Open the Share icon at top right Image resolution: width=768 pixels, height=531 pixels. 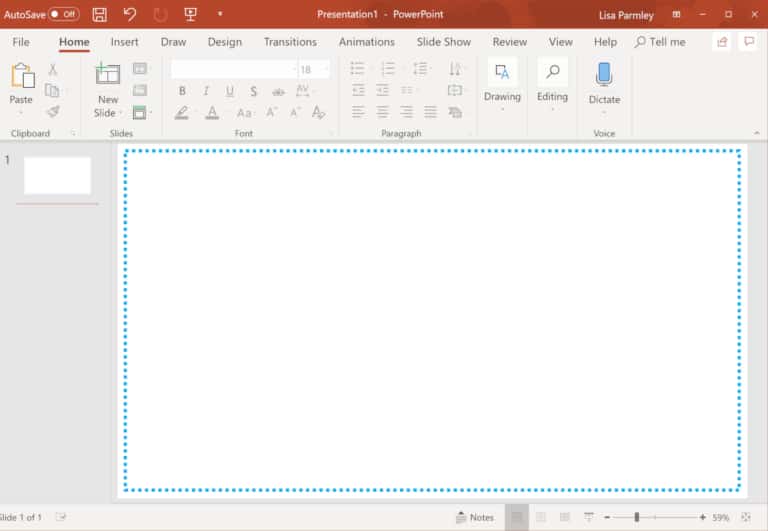(721, 42)
